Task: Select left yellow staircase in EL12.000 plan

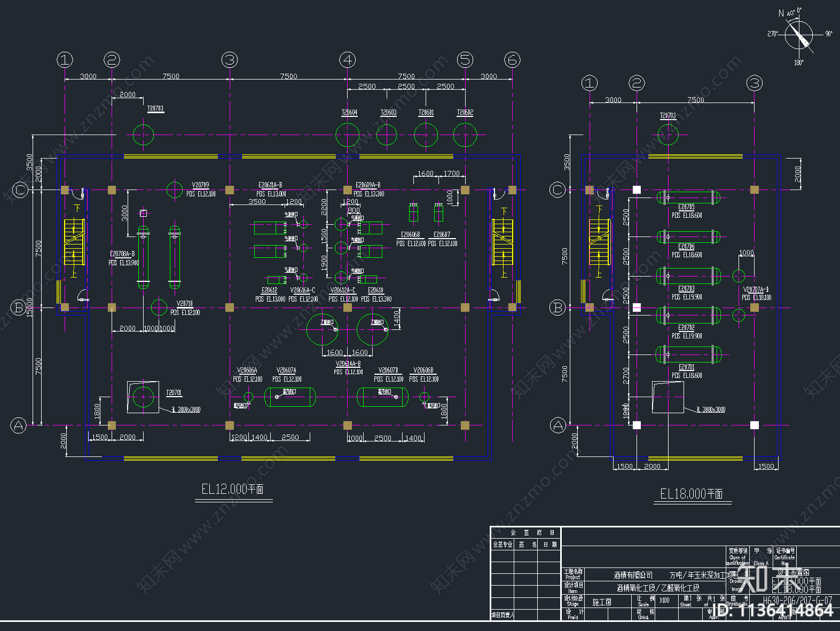Action: click(x=75, y=242)
